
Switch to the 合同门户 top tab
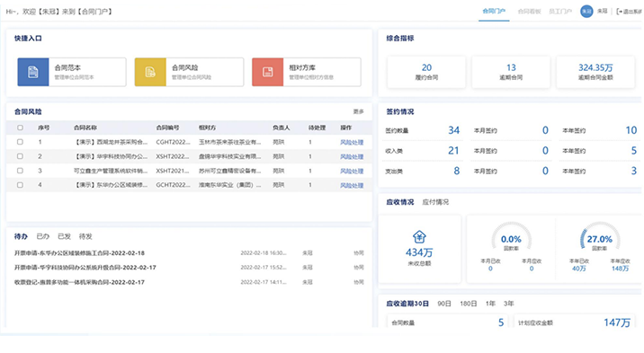tap(494, 11)
